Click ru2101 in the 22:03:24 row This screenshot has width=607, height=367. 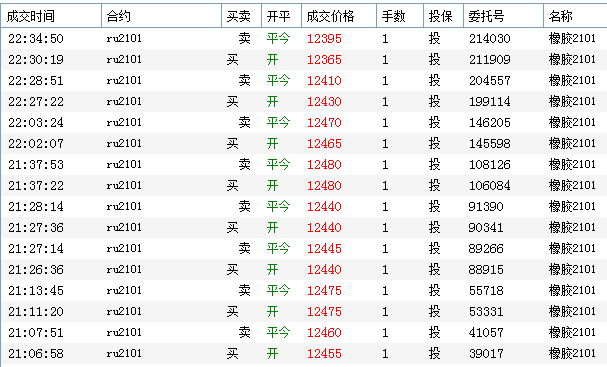pos(124,123)
